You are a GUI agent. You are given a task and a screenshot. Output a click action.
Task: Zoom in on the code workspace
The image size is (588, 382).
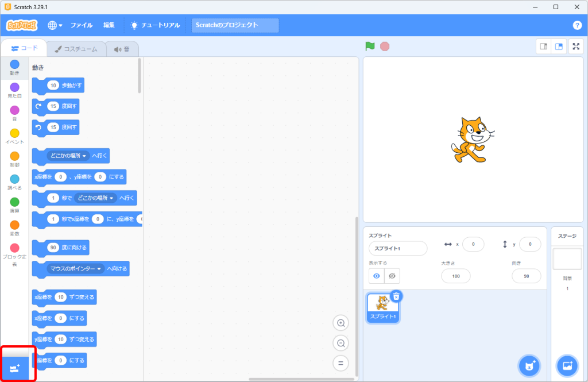point(341,323)
